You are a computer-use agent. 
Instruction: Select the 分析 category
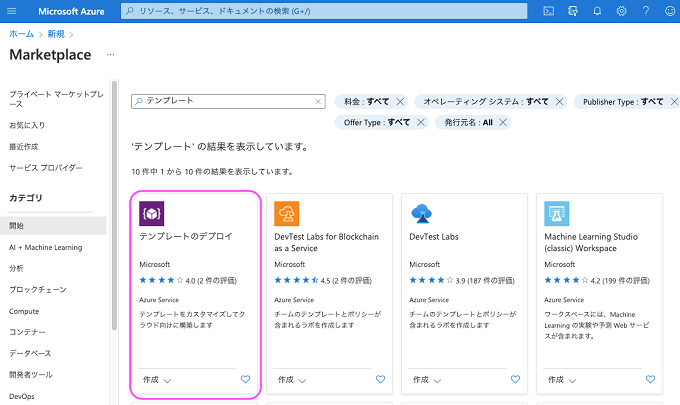16,268
